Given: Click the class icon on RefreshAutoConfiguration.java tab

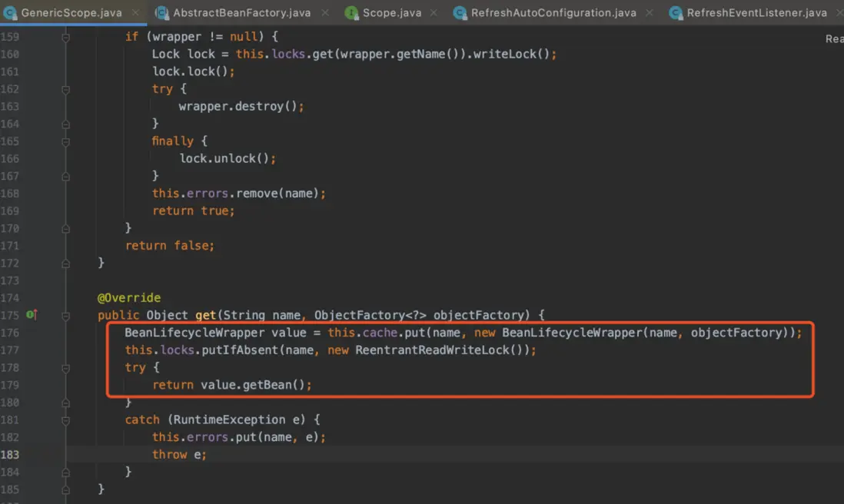Looking at the screenshot, I should [x=460, y=13].
